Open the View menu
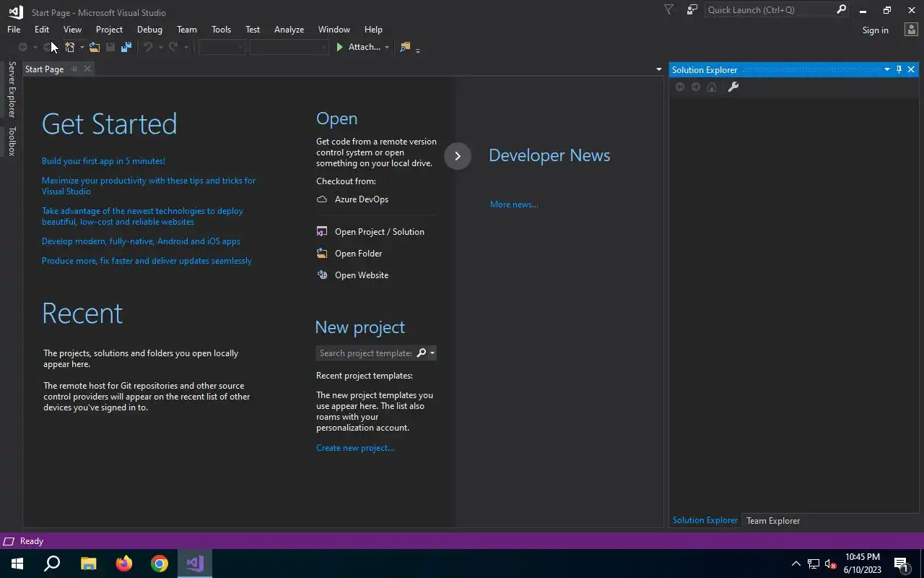This screenshot has height=578, width=924. pyautogui.click(x=72, y=30)
